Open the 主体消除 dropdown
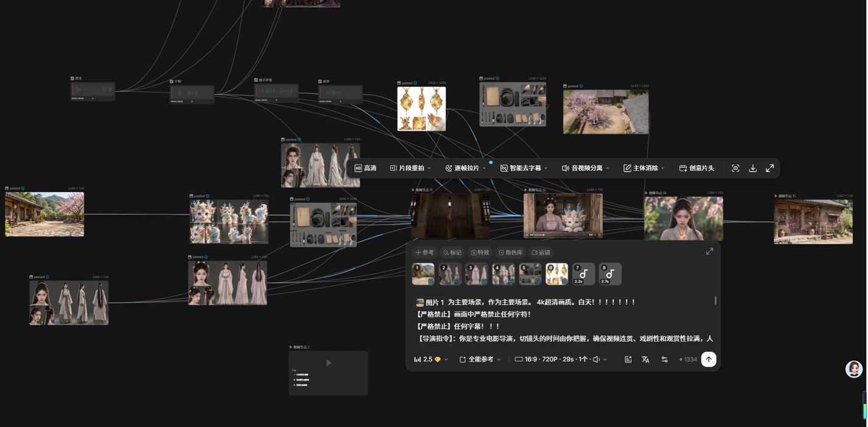Screen dimensions: 868x427 click(x=644, y=168)
